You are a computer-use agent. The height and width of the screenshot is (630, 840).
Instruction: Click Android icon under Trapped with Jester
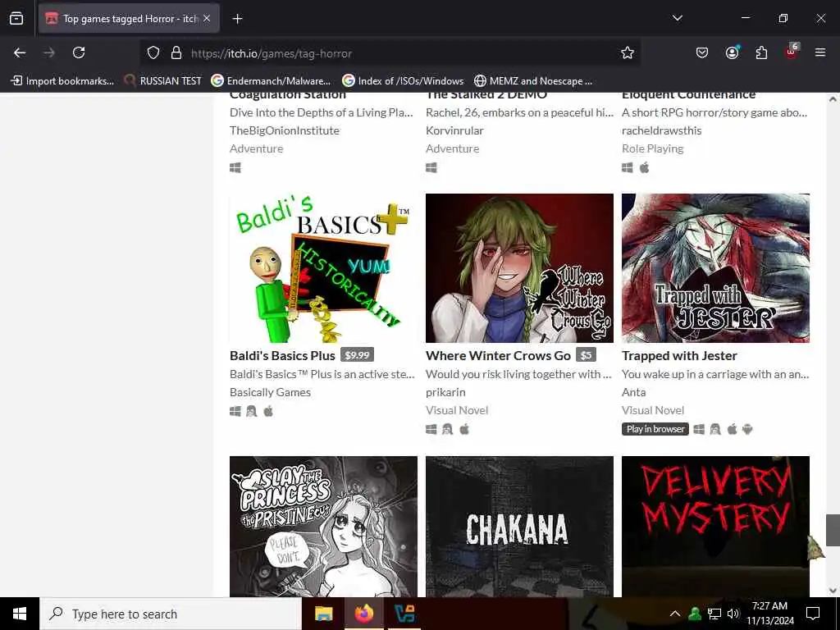[x=748, y=429]
